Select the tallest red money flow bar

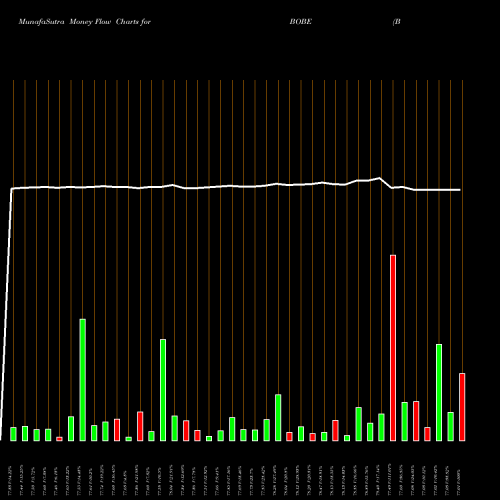[393, 348]
